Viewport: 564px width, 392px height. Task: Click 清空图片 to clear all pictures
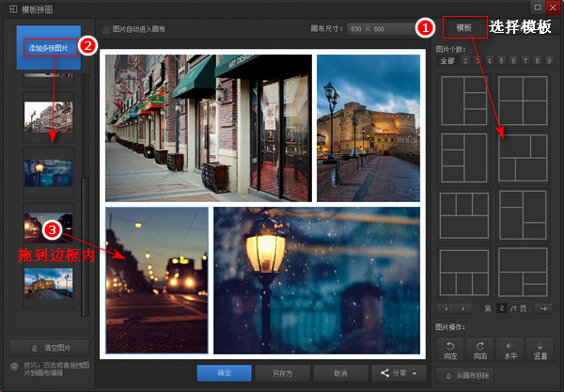pyautogui.click(x=50, y=348)
